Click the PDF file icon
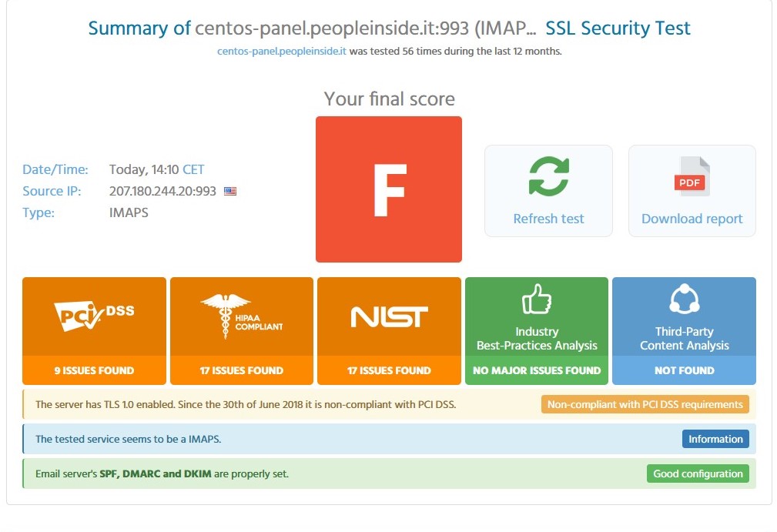This screenshot has width=777, height=532. (692, 176)
